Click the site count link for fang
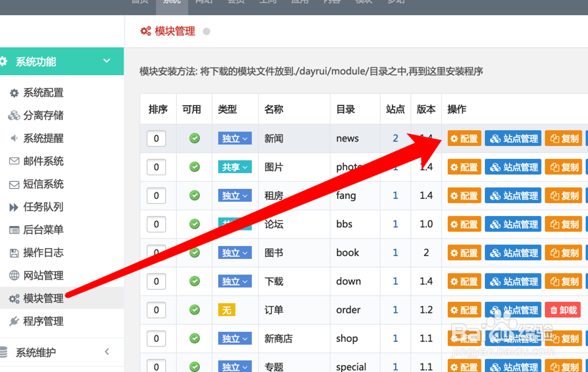 pos(396,195)
